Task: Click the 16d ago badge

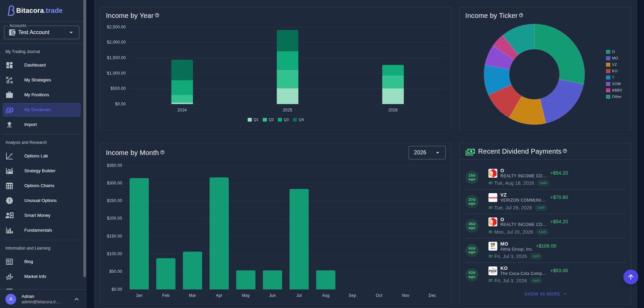Action: coord(472,177)
